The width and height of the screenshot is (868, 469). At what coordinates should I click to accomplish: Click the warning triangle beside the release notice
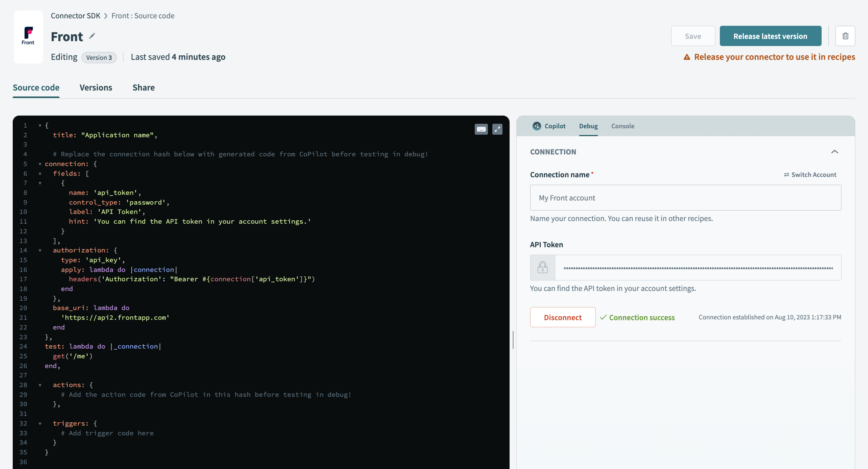click(687, 57)
